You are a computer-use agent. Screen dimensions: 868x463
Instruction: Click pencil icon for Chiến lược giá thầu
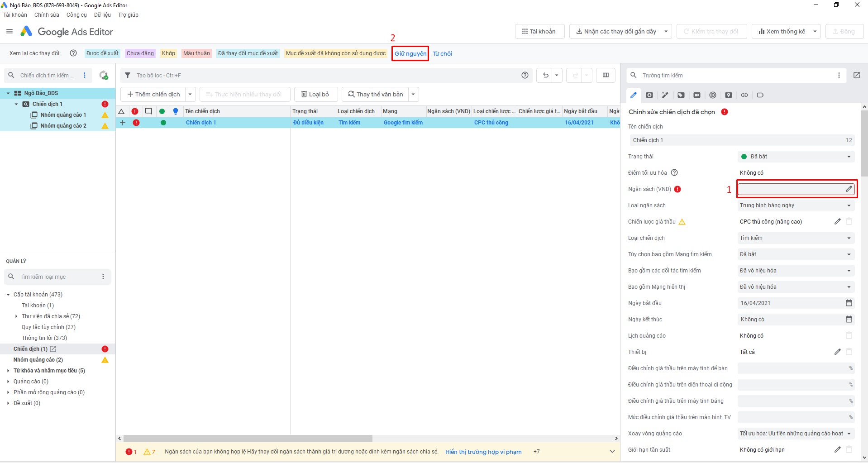point(837,222)
